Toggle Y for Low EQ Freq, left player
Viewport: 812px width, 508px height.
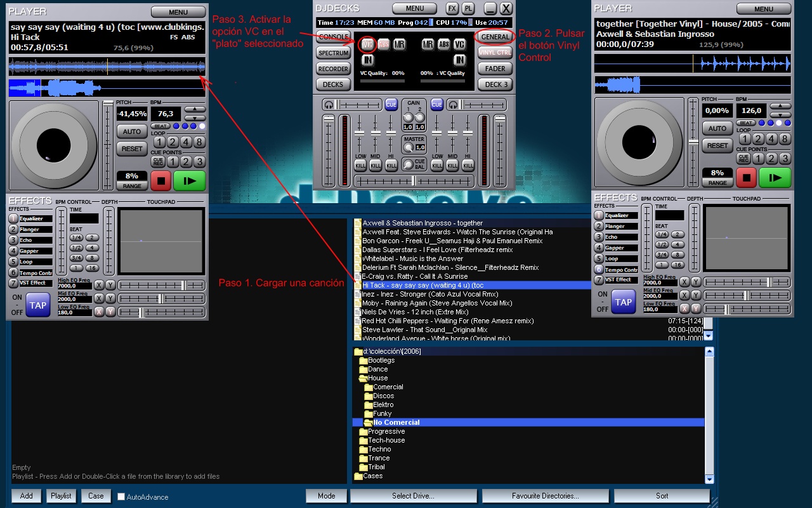tap(110, 312)
